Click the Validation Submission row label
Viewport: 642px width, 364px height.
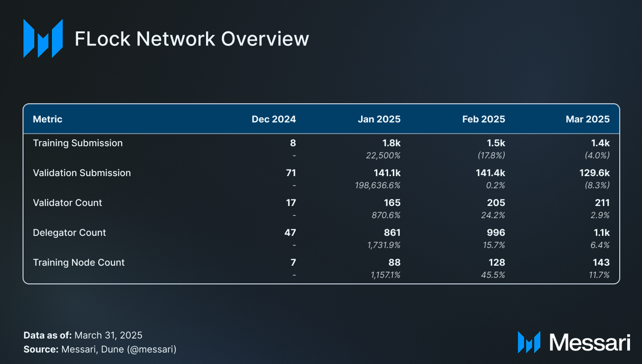(82, 173)
